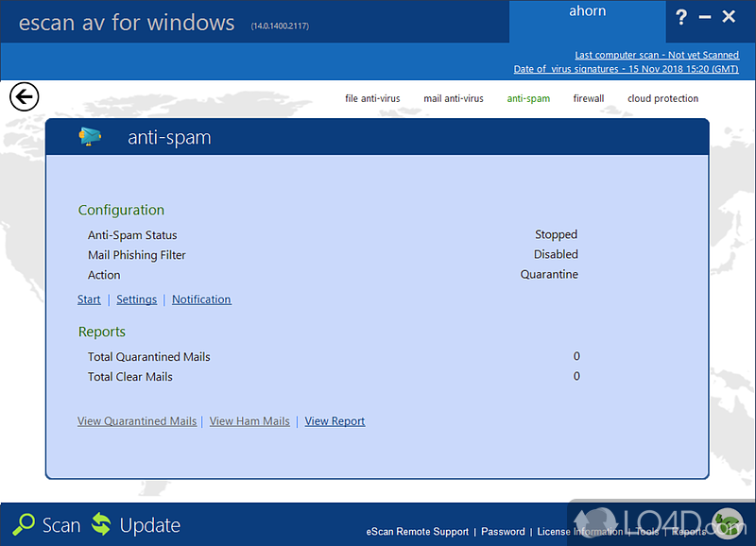Open the Notification link
Image resolution: width=756 pixels, height=546 pixels.
pos(201,299)
